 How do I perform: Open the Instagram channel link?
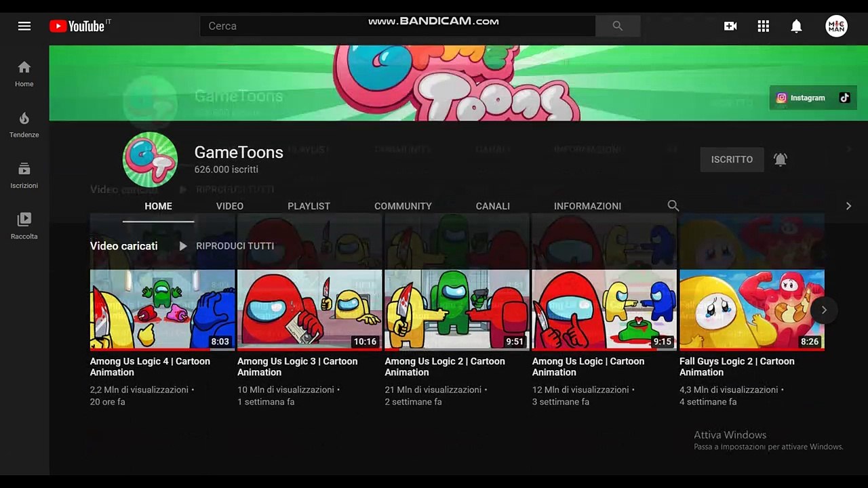tap(801, 98)
